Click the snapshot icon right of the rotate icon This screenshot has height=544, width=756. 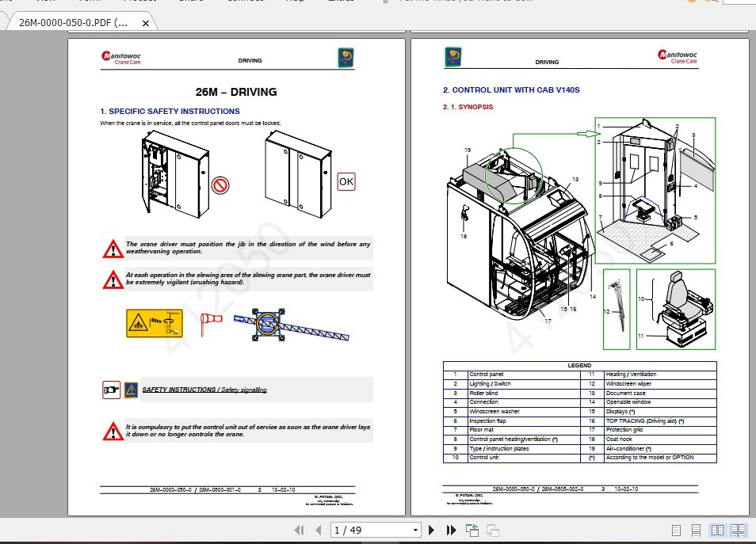coord(493,529)
